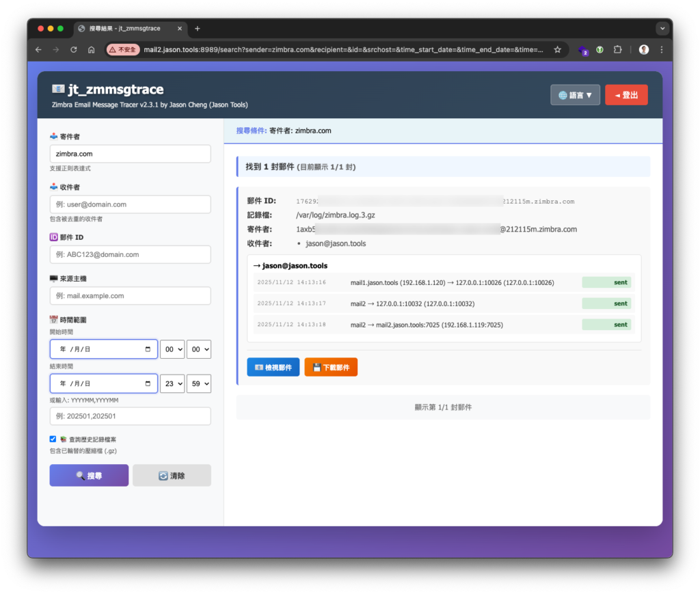Screen dimensions: 700x594
Task: Focus the message ID field with ABC123@domain.com placeholder
Action: coord(131,254)
